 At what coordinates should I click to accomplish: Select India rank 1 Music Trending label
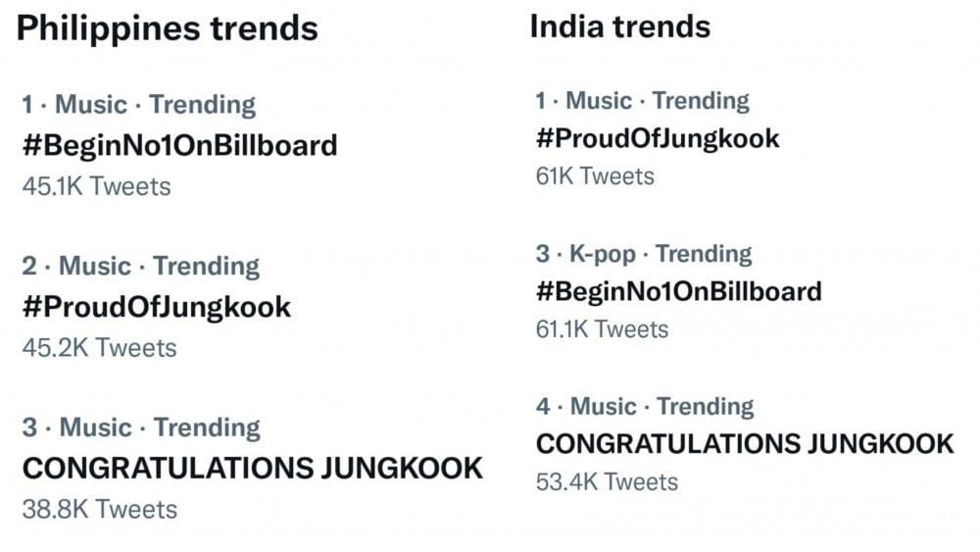point(642,100)
